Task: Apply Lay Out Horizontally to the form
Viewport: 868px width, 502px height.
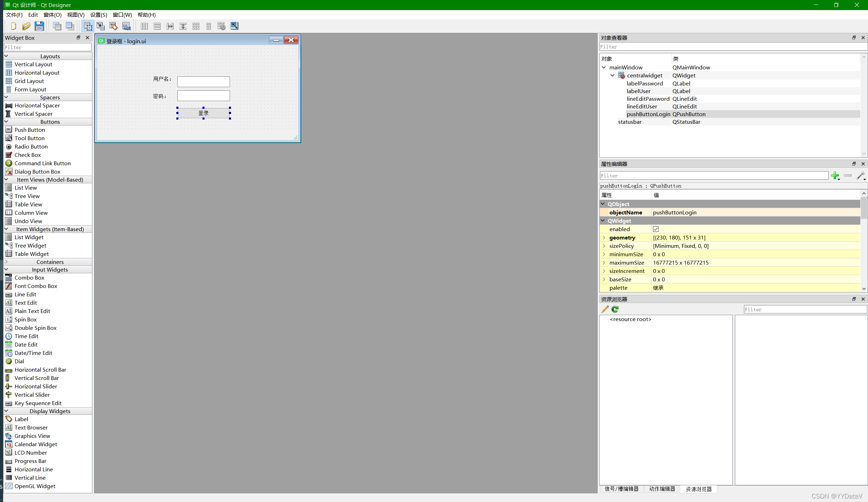Action: pyautogui.click(x=144, y=26)
